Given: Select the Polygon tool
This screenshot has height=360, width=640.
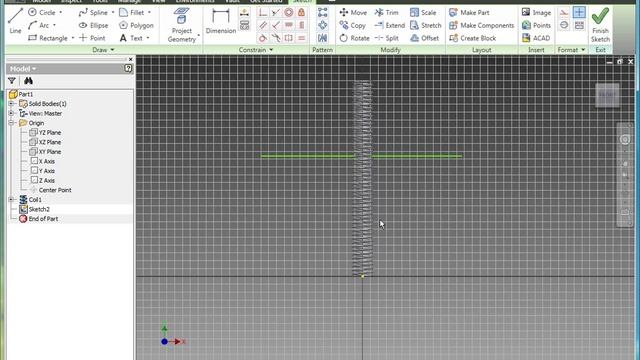Looking at the screenshot, I should pyautogui.click(x=136, y=25).
